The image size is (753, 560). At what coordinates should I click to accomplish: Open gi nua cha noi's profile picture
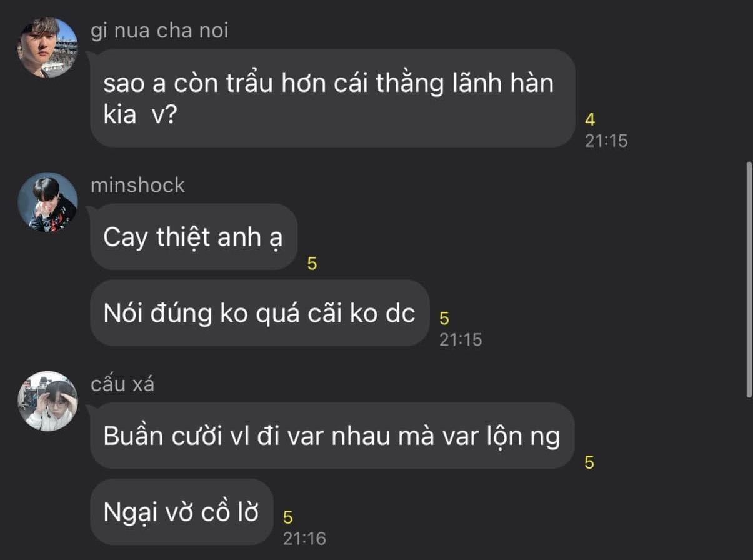click(x=47, y=47)
